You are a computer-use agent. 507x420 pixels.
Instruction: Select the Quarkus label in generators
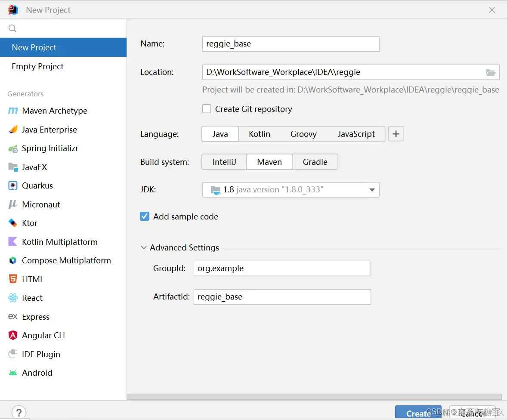click(37, 186)
